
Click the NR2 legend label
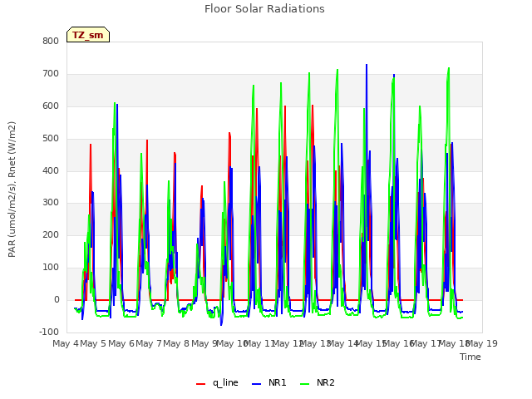pos(326,382)
